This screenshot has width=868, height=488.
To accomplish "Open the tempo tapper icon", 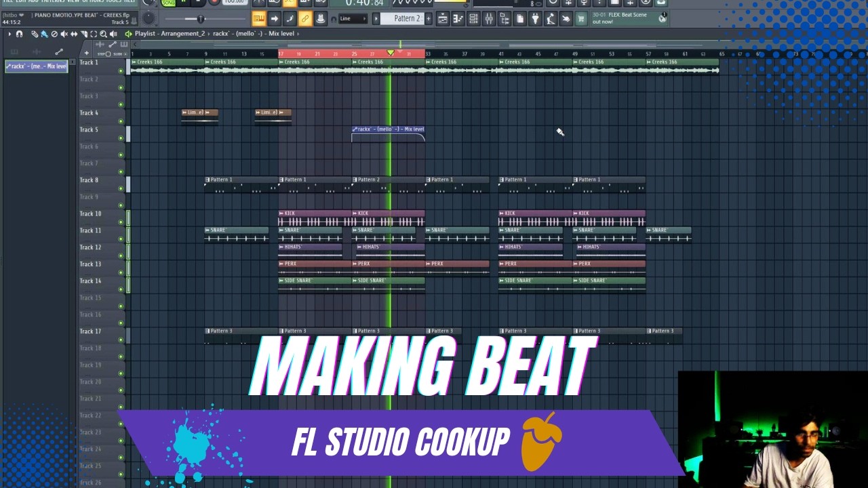I will 551,18.
